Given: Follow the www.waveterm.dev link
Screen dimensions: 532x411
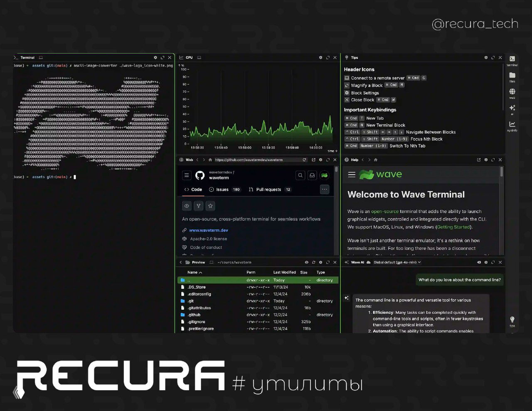Looking at the screenshot, I should 208,230.
